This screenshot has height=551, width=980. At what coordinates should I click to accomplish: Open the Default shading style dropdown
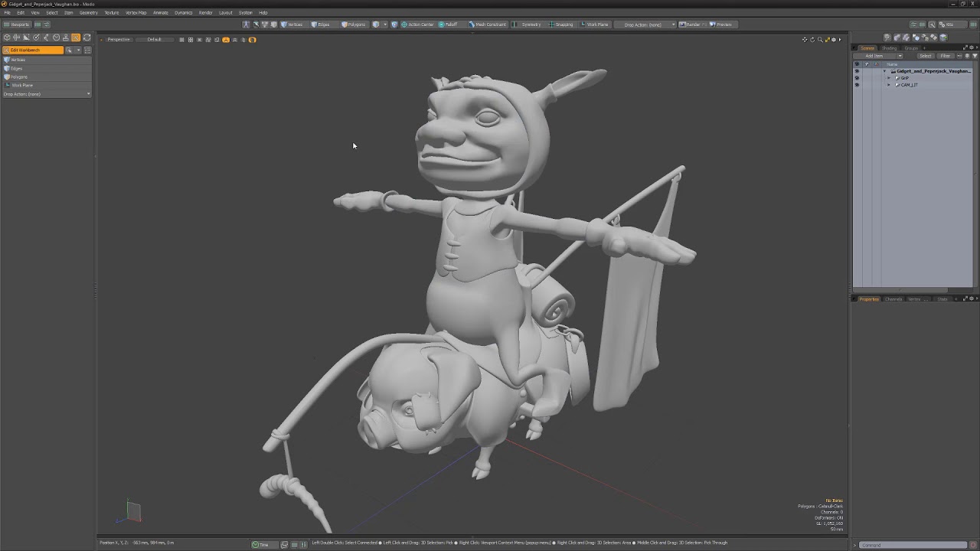tap(155, 39)
